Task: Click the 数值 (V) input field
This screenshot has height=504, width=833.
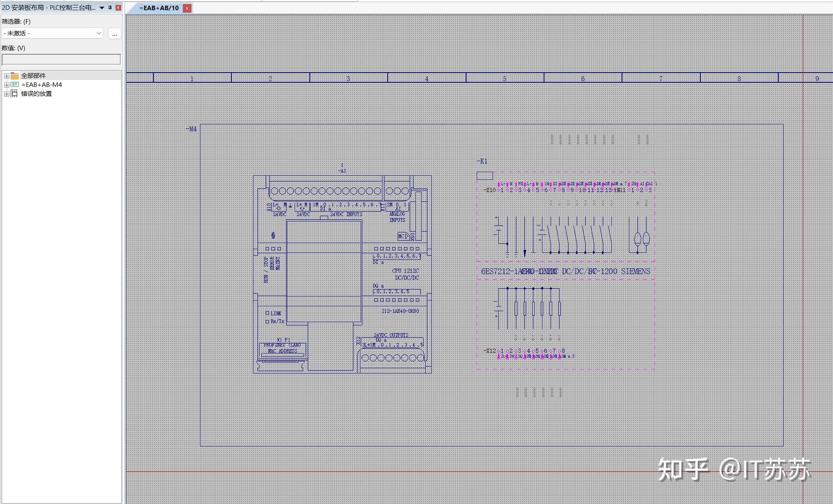Action: 60,59
